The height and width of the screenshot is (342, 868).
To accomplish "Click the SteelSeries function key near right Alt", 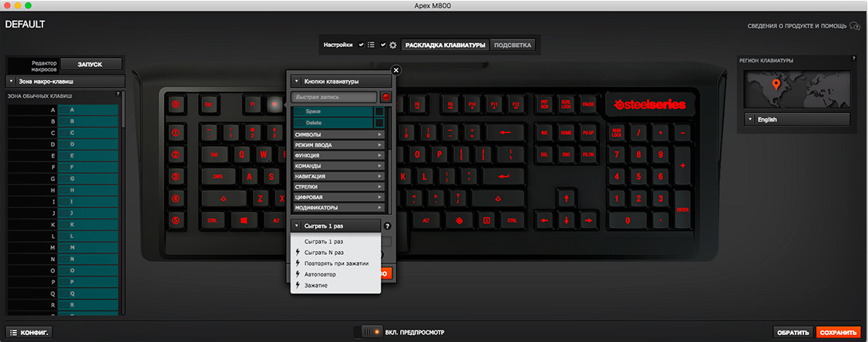I will tap(459, 220).
